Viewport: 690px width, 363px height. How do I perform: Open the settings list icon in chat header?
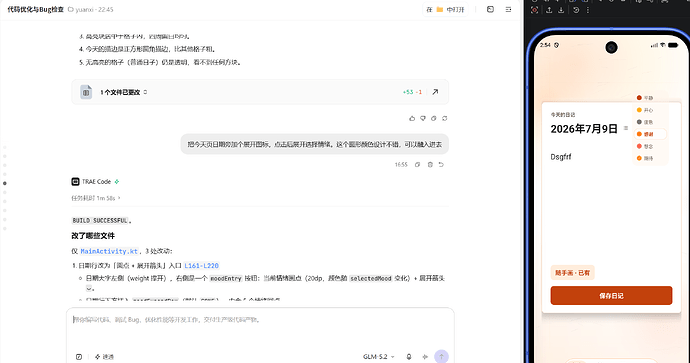click(508, 9)
